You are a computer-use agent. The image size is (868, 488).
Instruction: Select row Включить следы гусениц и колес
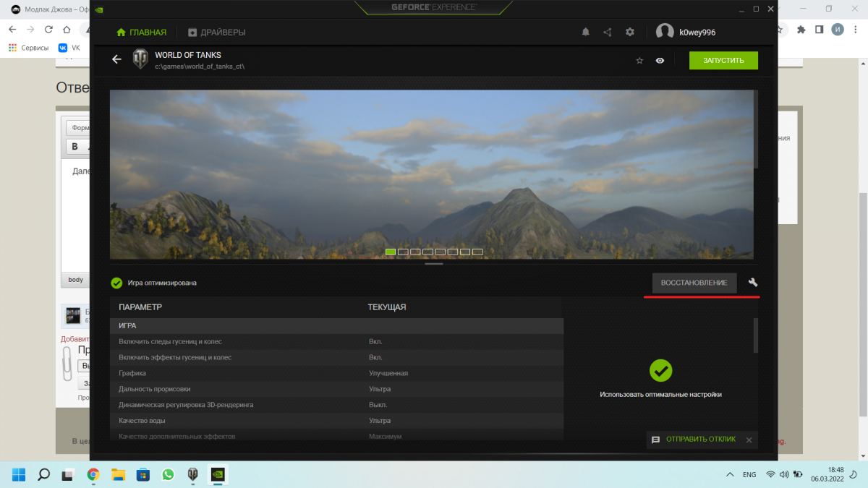(x=336, y=341)
